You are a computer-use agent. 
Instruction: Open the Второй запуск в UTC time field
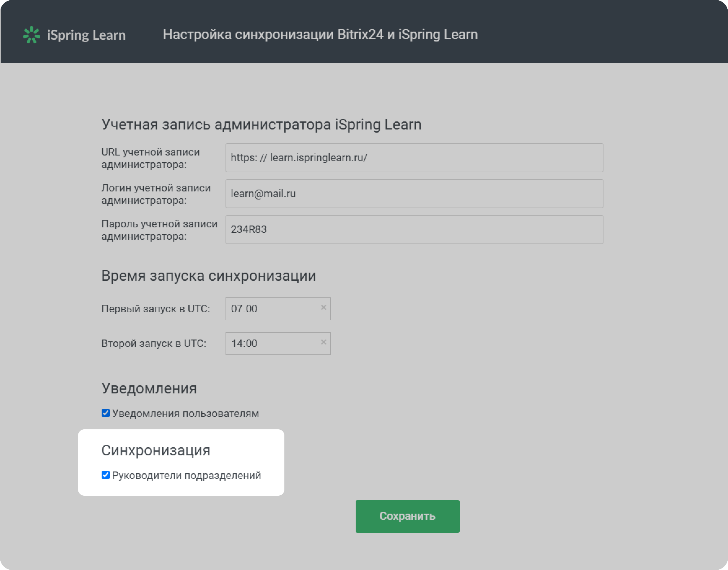(278, 344)
